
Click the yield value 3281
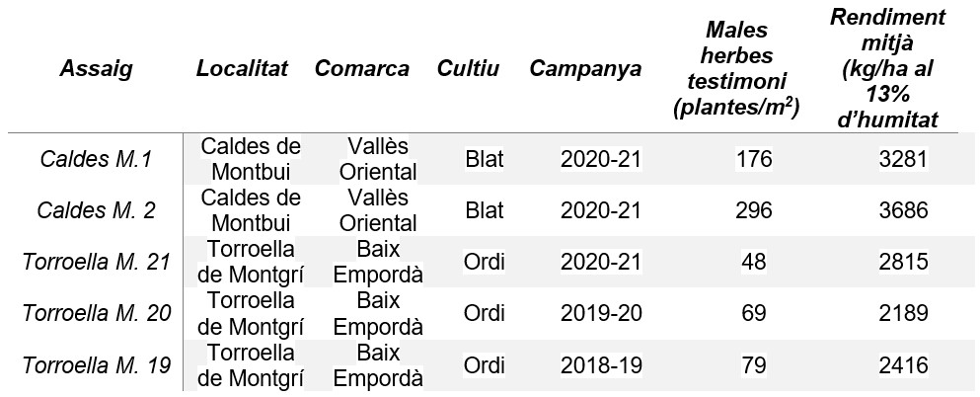pos(903,159)
